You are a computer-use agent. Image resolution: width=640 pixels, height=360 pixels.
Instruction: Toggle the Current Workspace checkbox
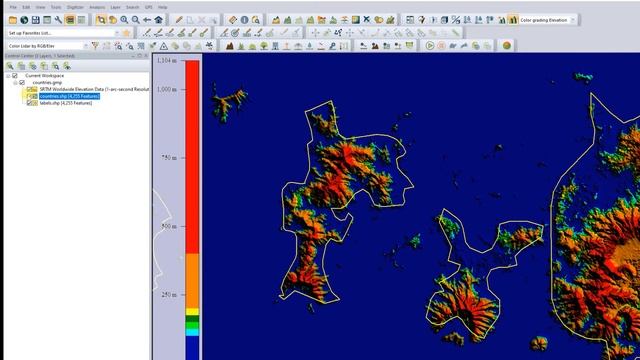pos(15,76)
